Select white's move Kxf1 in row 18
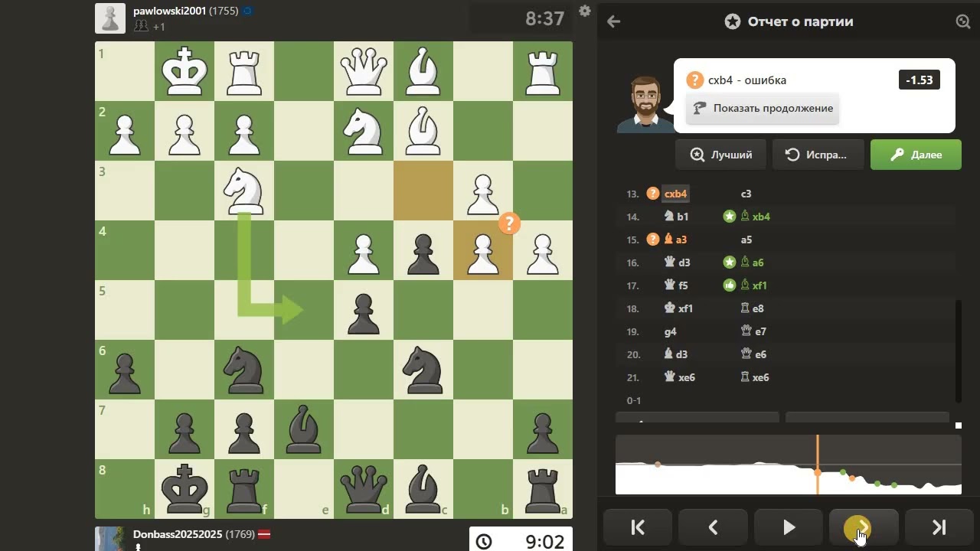This screenshot has width=980, height=551. [678, 308]
